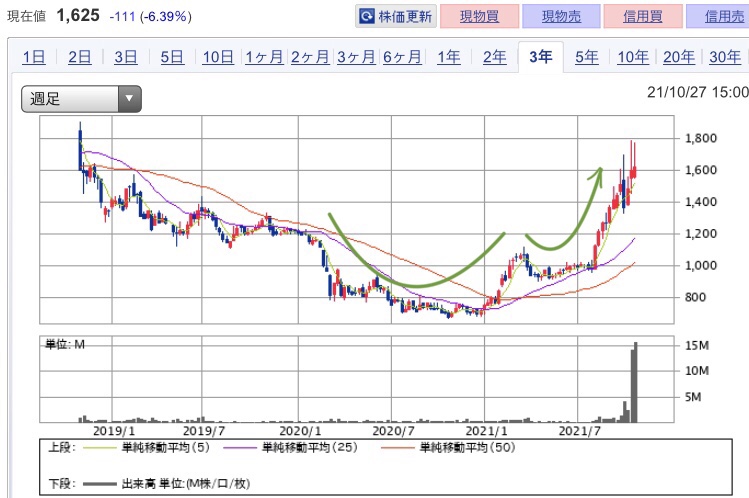Screen dimensions: 749x498
Task: Choose the 10日 period tab
Action: 217,57
